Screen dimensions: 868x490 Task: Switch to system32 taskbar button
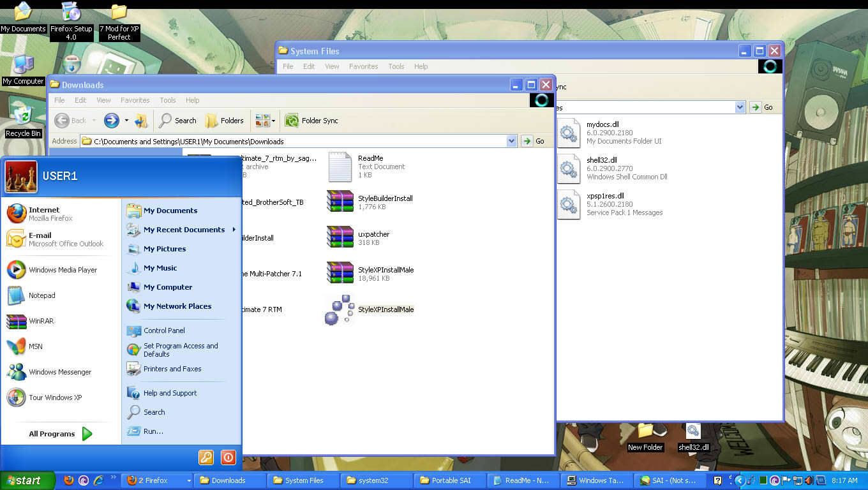tap(375, 480)
